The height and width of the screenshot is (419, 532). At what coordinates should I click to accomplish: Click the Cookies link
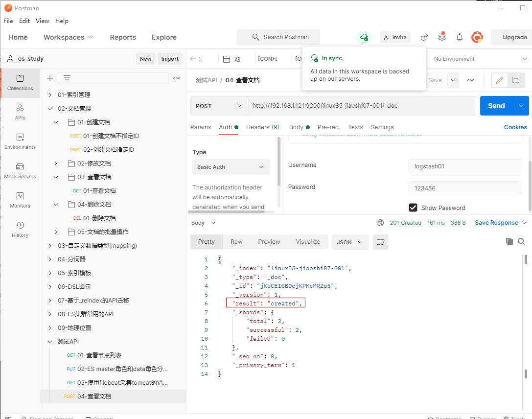pyautogui.click(x=515, y=127)
